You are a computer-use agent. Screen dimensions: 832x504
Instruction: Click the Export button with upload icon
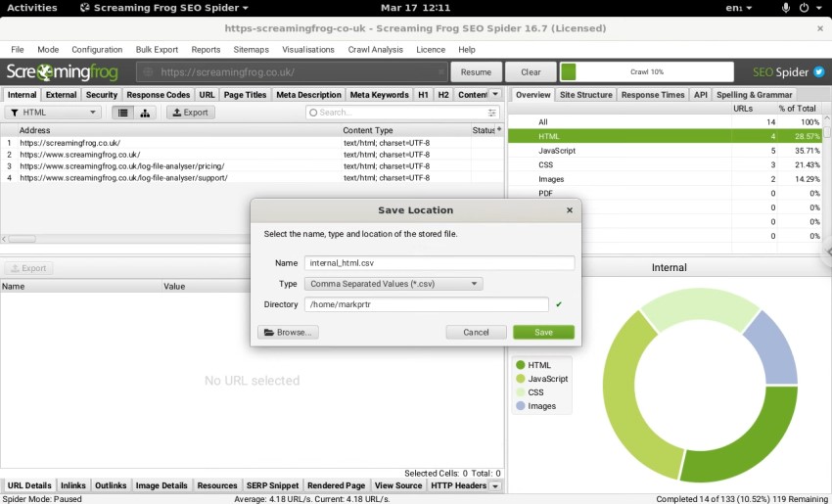point(190,113)
